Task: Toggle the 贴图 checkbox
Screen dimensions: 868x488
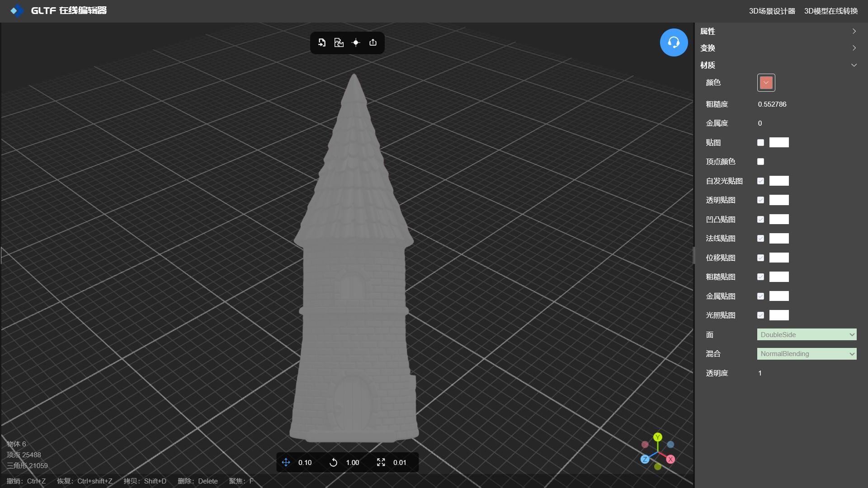Action: click(760, 142)
